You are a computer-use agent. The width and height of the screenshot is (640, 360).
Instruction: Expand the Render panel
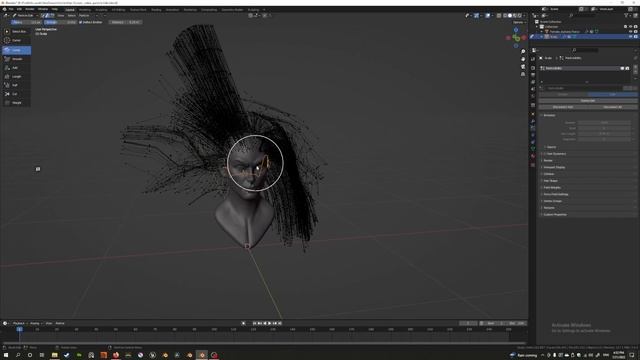coord(548,160)
